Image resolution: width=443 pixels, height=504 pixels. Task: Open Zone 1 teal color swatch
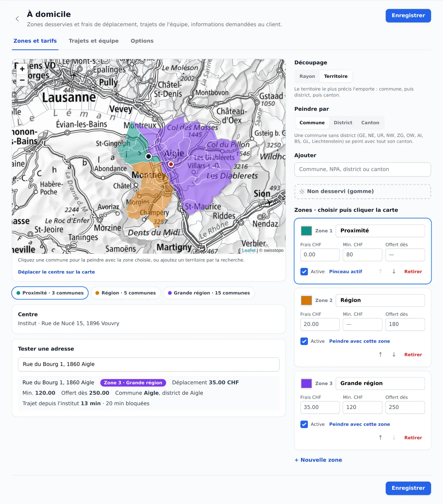coord(306,231)
